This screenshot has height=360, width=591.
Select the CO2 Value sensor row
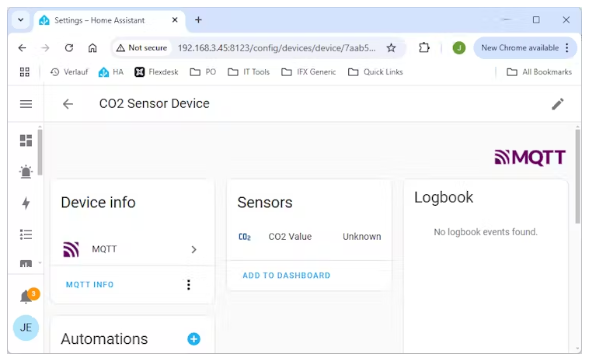[309, 237]
